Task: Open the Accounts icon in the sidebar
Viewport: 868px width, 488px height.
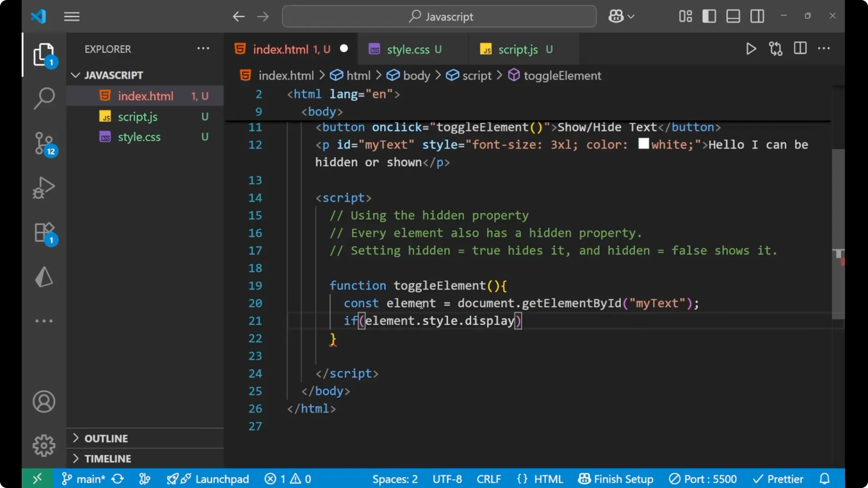Action: 44,402
